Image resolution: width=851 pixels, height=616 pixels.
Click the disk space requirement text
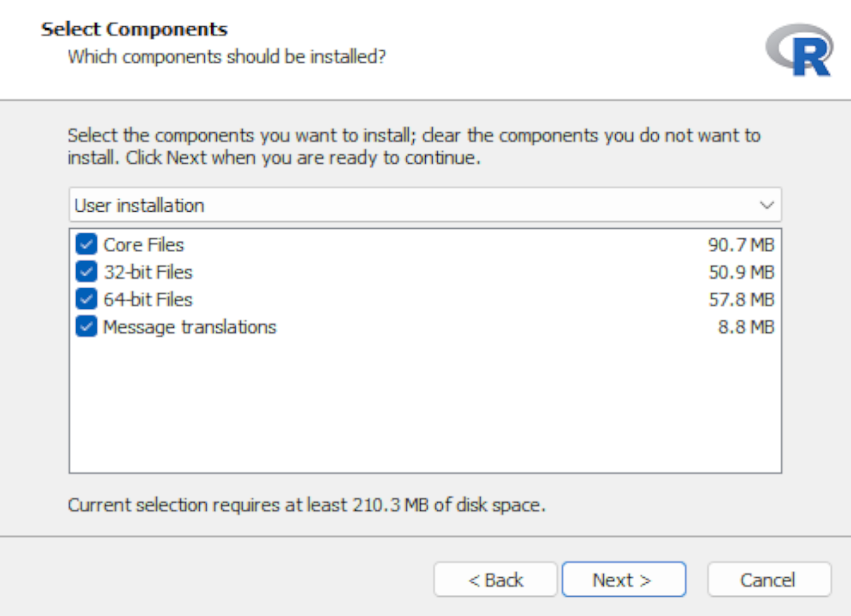pyautogui.click(x=307, y=505)
